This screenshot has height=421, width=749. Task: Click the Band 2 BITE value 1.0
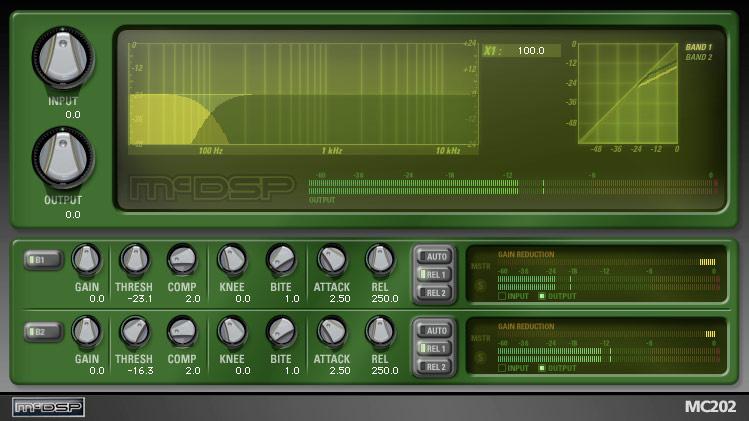pyautogui.click(x=292, y=371)
